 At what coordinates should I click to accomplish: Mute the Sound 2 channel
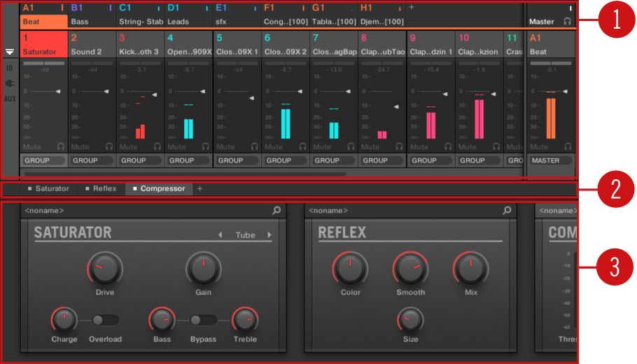pos(80,147)
